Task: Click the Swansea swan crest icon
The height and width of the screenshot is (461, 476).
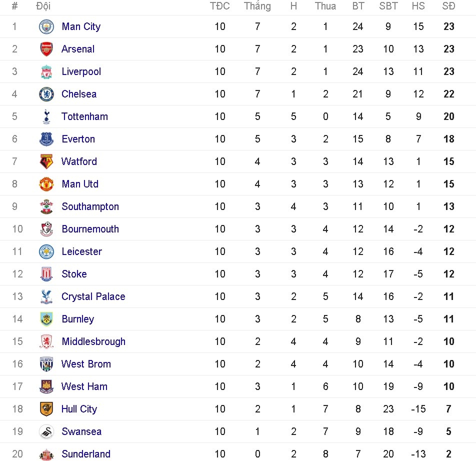Action: (46, 431)
